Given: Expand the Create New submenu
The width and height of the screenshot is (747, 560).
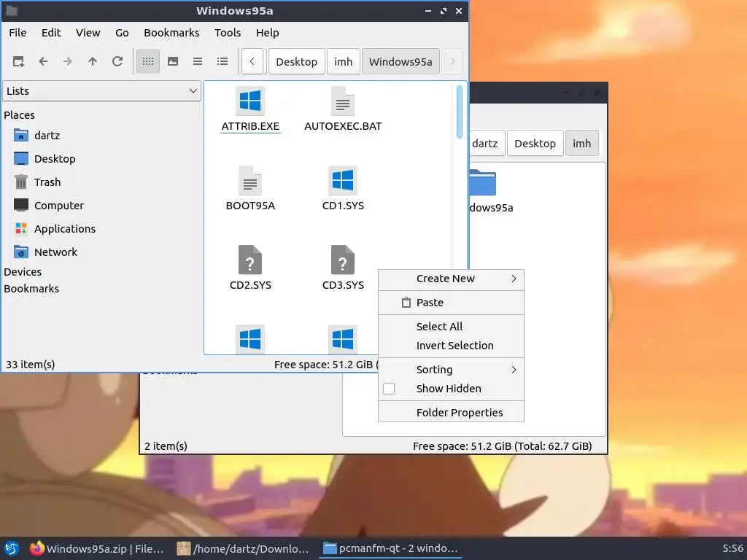Looking at the screenshot, I should point(451,279).
